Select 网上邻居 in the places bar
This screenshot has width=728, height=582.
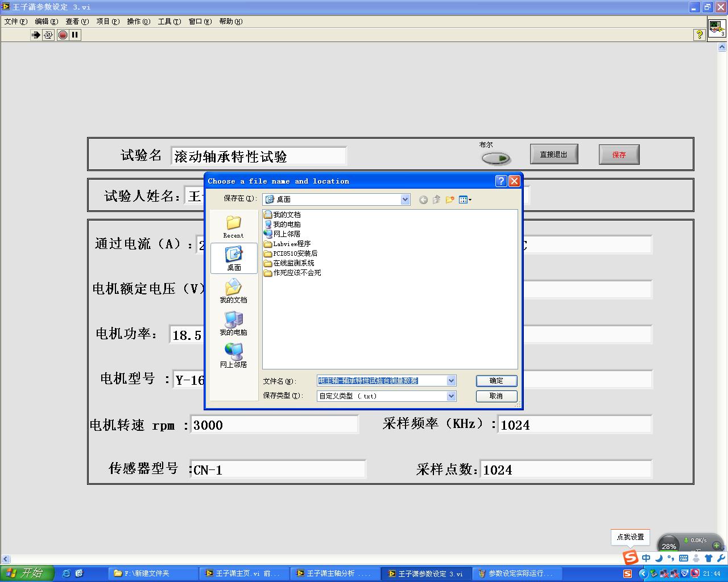233,356
